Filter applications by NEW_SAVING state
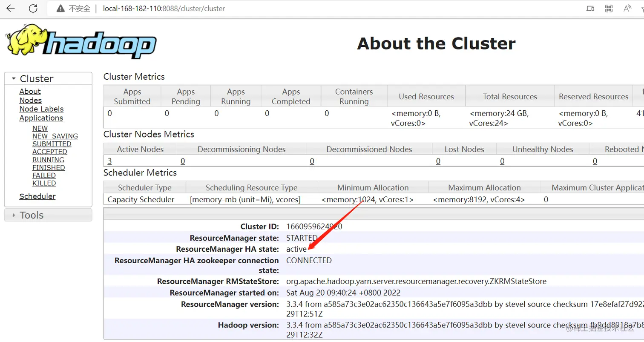This screenshot has height=342, width=644. pos(55,136)
